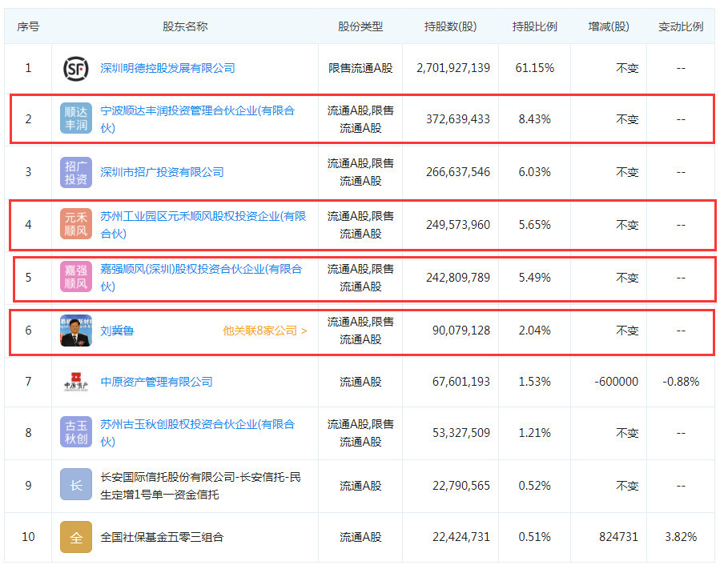Click the 古玉秋创 purple logo icon

[76, 432]
